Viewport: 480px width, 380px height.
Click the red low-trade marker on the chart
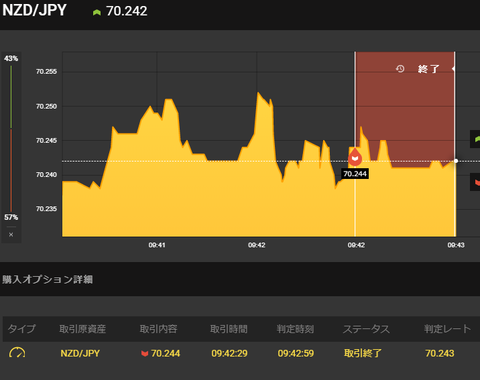[x=355, y=157]
